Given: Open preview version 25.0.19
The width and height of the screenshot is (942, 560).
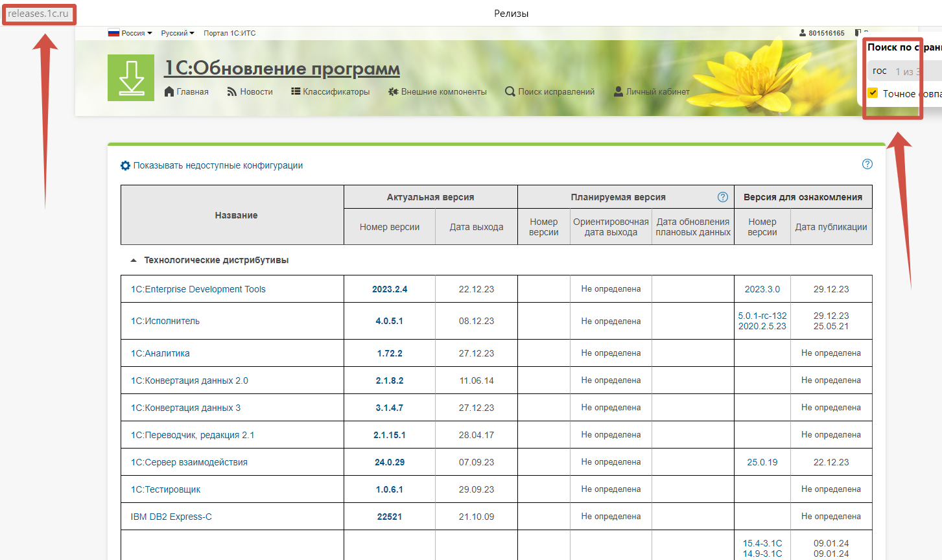Looking at the screenshot, I should tap(762, 462).
